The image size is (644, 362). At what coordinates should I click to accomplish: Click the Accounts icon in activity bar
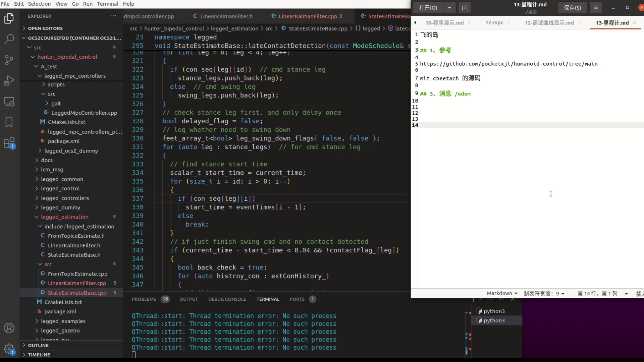tap(9, 328)
